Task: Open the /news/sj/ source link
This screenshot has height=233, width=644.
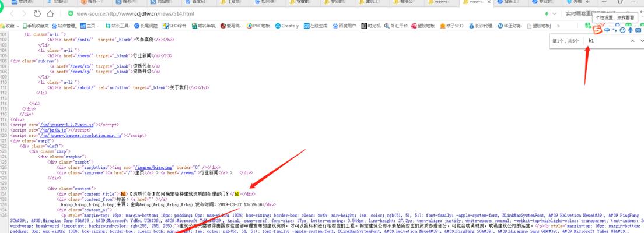Action: 83,72
